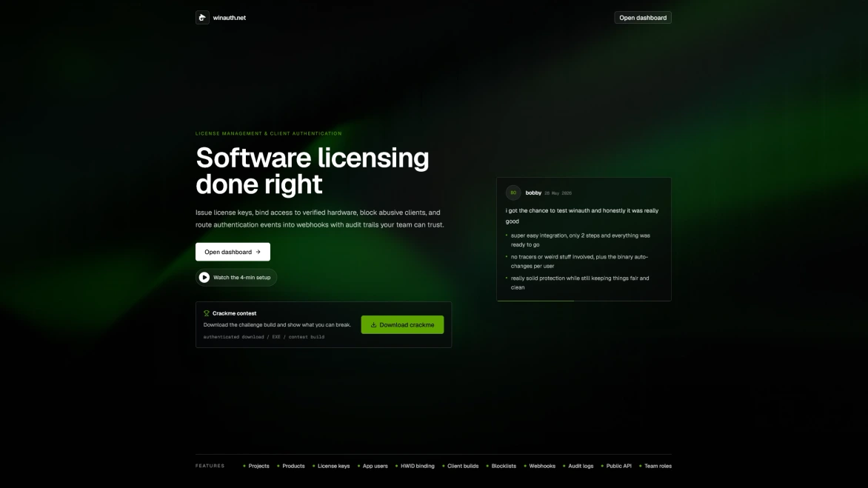Click the play icon for setup video

tap(204, 277)
